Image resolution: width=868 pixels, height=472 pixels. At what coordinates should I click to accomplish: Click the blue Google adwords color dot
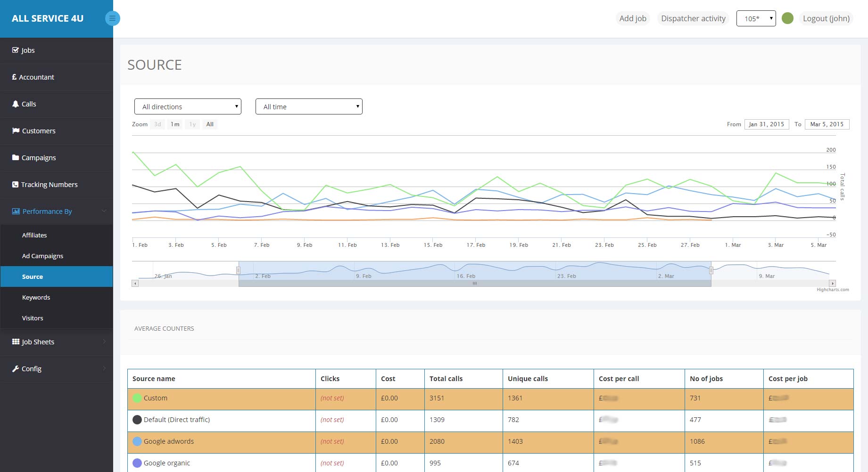tap(137, 441)
